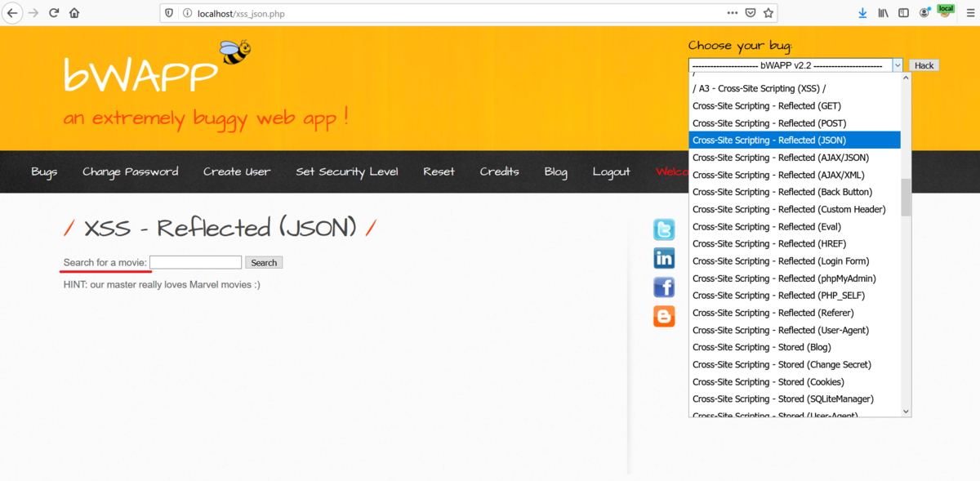
Task: Click the 'Search for a movie:' label
Action: click(105, 262)
